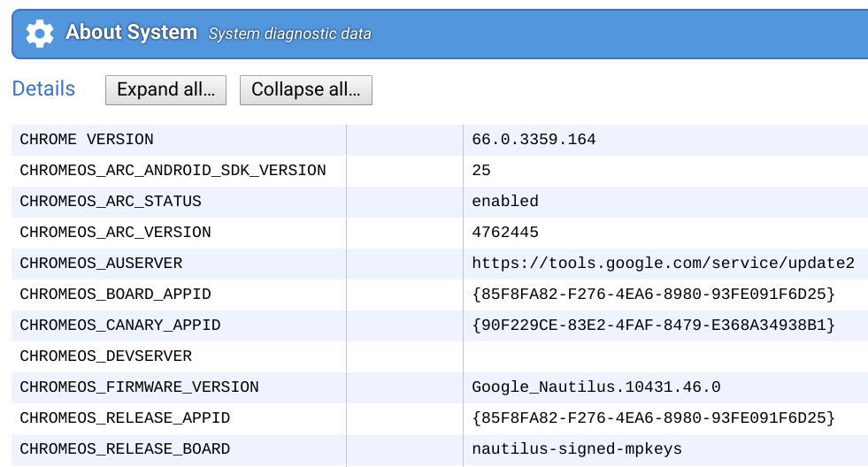Select the CHROMEOS_DEVSERVER row label
This screenshot has height=467, width=868.
point(105,356)
